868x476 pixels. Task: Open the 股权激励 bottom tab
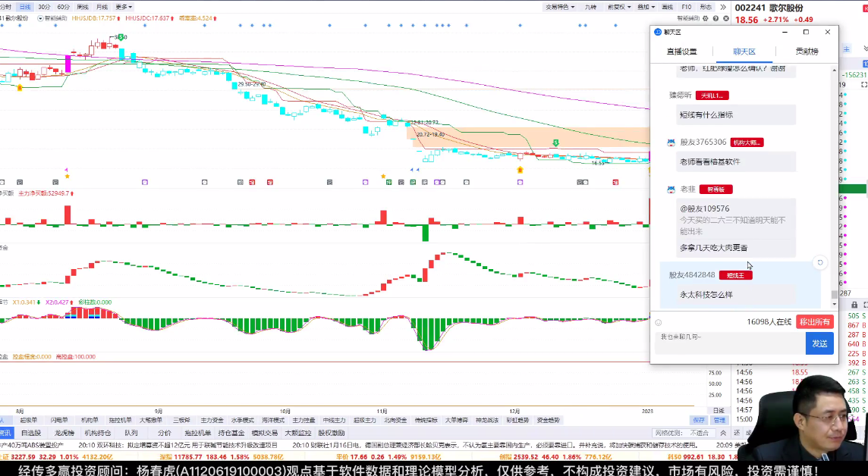point(331,433)
